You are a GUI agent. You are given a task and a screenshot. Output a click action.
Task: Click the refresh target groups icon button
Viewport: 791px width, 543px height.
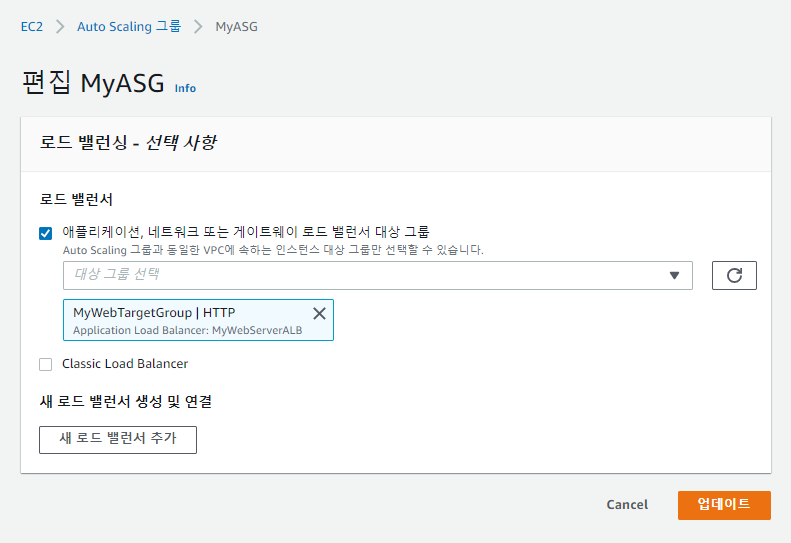pos(734,276)
